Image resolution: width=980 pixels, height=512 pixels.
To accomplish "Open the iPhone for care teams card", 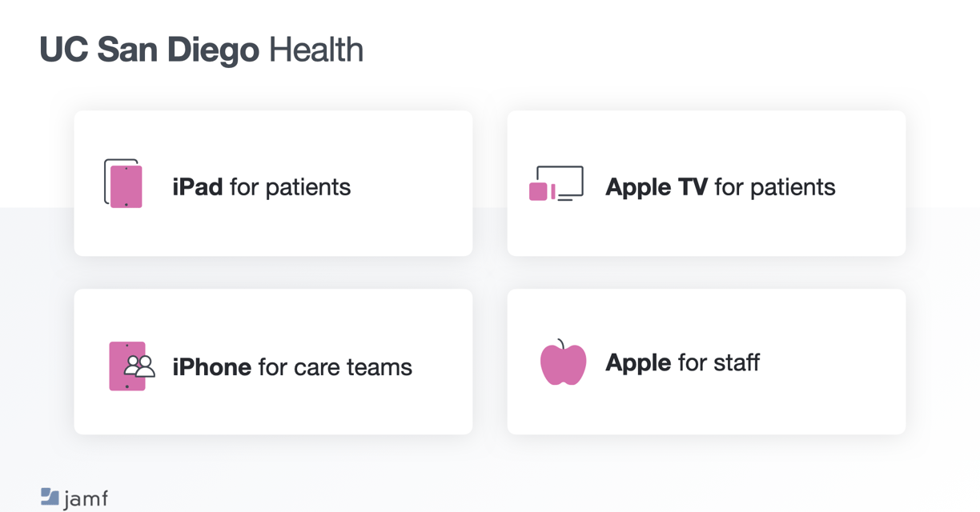I will pos(273,362).
